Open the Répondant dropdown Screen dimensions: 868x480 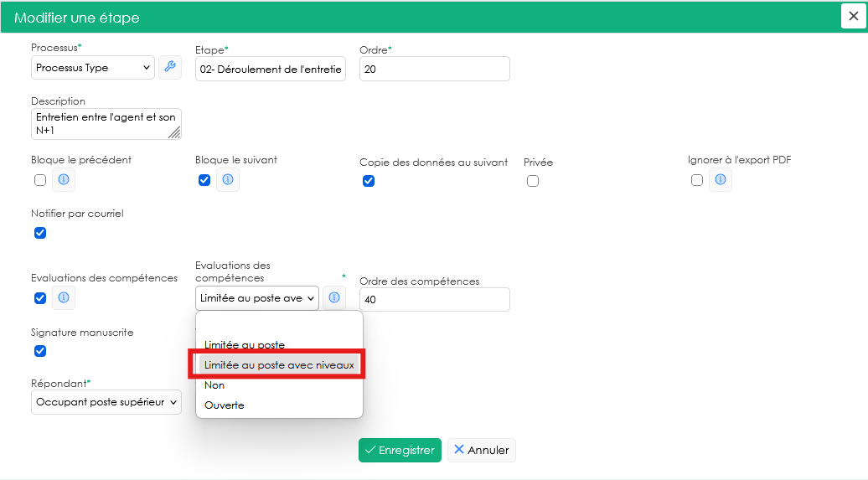(x=106, y=402)
